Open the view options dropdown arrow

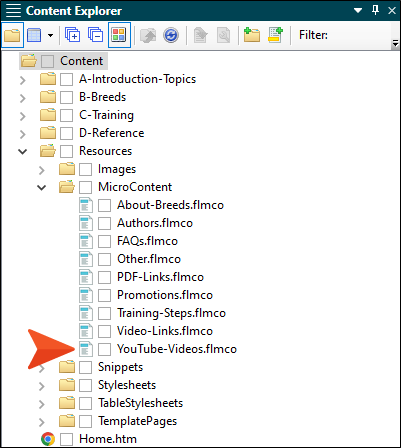[50, 35]
